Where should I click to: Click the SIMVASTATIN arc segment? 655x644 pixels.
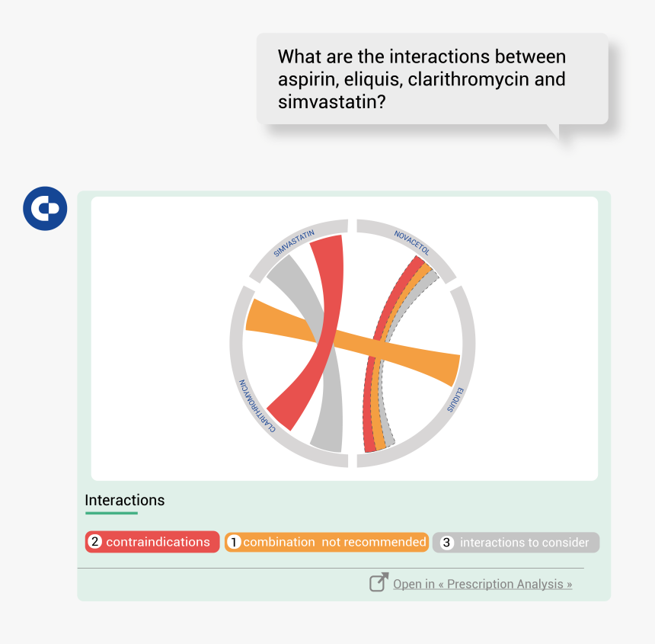tap(296, 244)
